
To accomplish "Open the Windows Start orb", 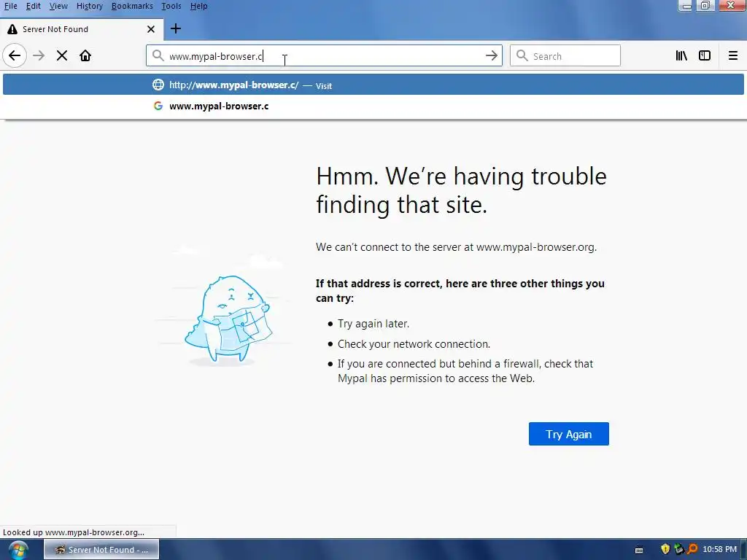I will pos(18,550).
